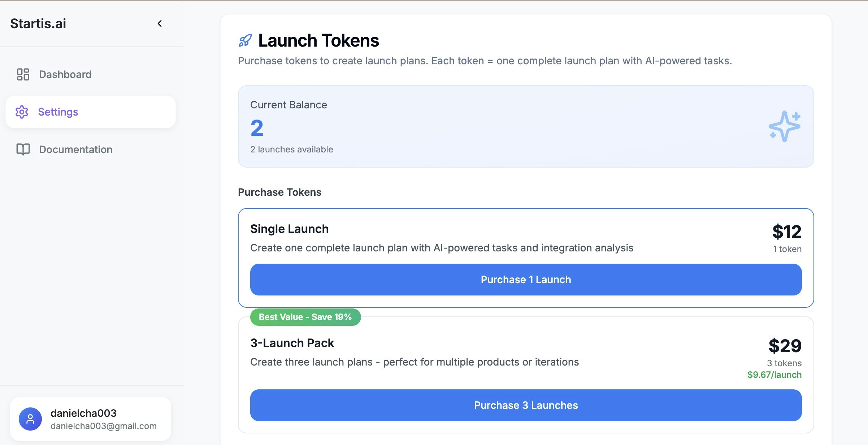Open the Documentation book icon
The height and width of the screenshot is (445, 868).
point(23,150)
